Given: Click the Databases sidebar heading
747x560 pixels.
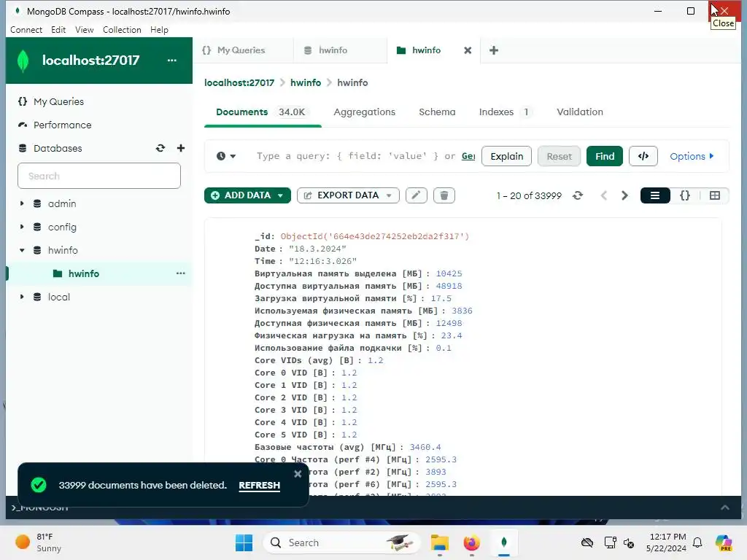Looking at the screenshot, I should point(58,148).
